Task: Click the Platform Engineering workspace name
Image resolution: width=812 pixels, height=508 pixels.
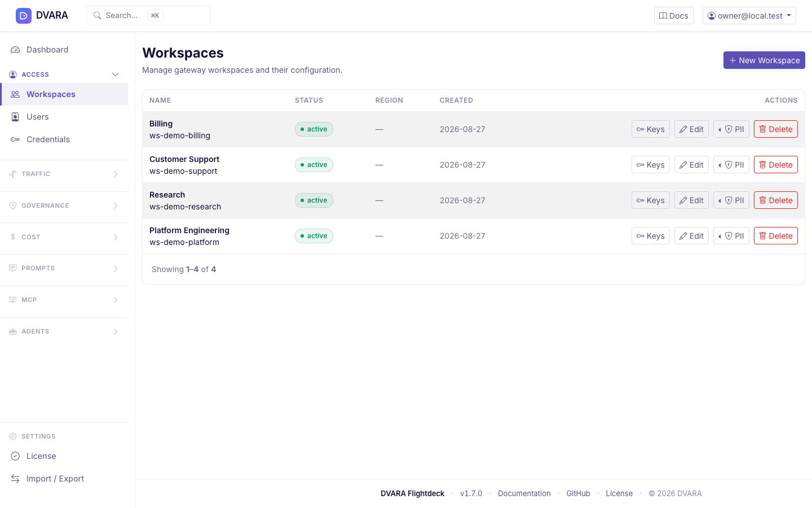Action: (189, 230)
